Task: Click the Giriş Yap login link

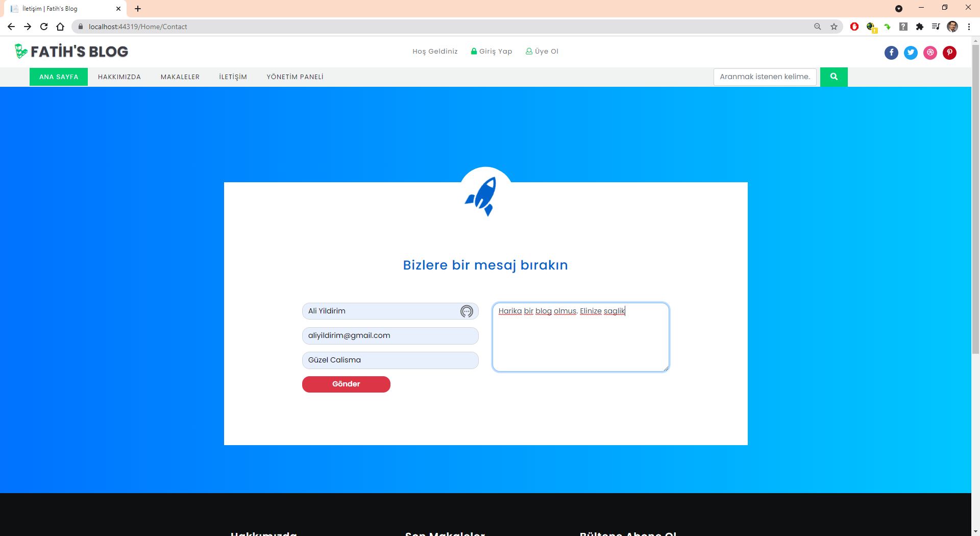Action: [x=492, y=51]
